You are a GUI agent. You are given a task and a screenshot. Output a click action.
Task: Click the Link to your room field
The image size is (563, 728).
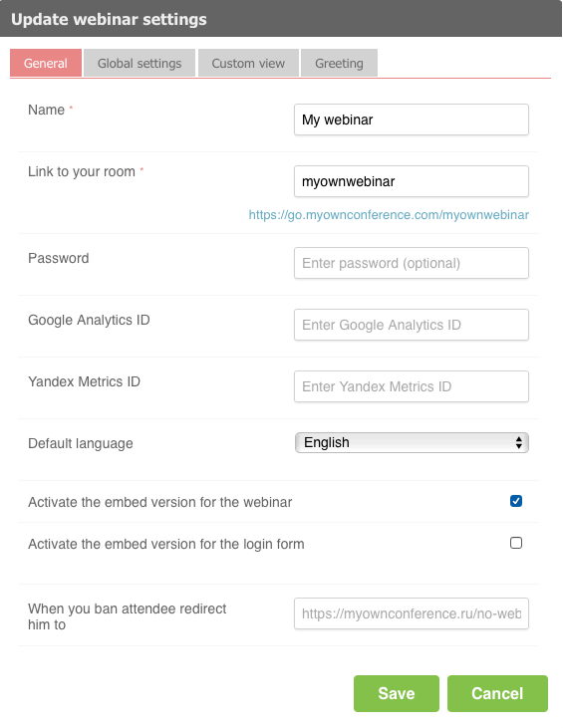(x=412, y=181)
